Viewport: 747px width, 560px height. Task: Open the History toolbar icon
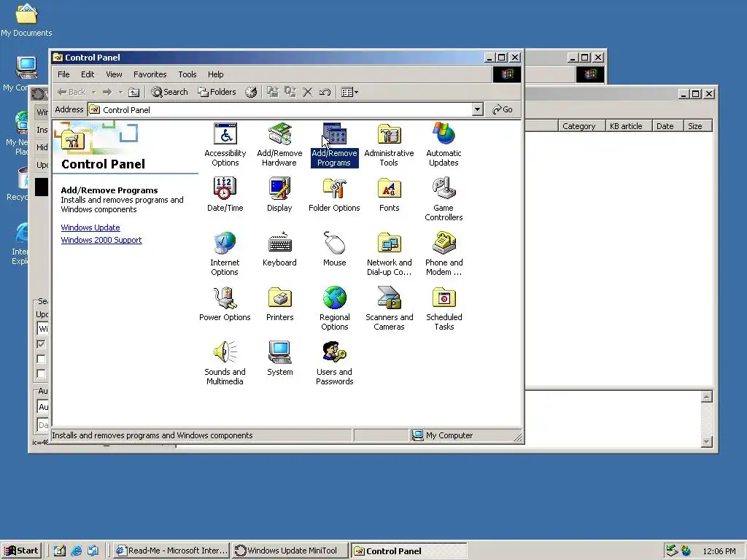click(251, 92)
